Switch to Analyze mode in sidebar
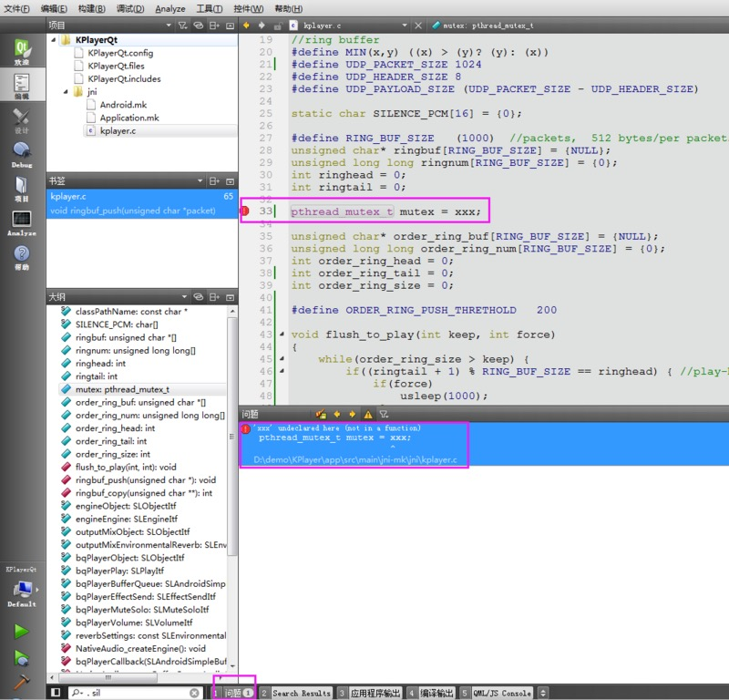 (21, 222)
